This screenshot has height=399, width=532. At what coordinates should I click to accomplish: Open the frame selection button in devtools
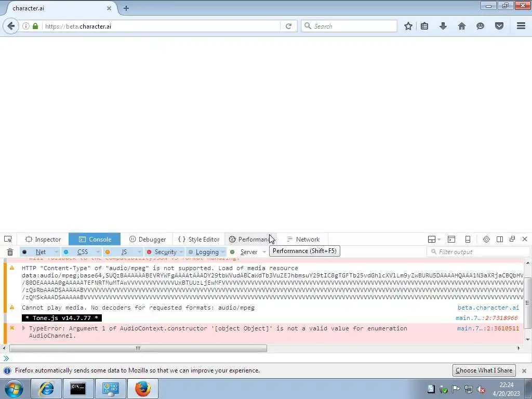point(434,239)
